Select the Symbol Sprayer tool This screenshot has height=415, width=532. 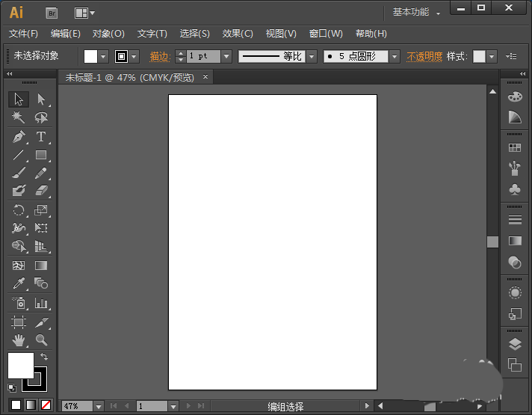point(19,303)
